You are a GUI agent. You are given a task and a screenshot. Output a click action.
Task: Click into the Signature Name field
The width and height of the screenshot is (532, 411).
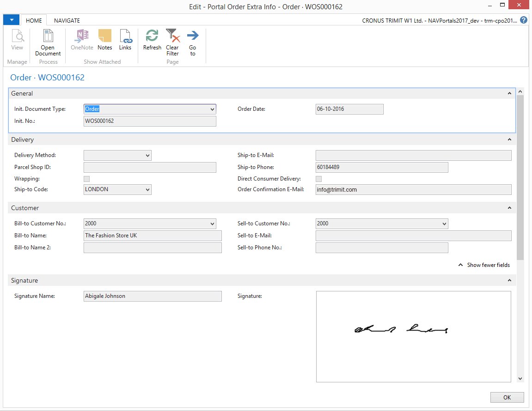(153, 296)
